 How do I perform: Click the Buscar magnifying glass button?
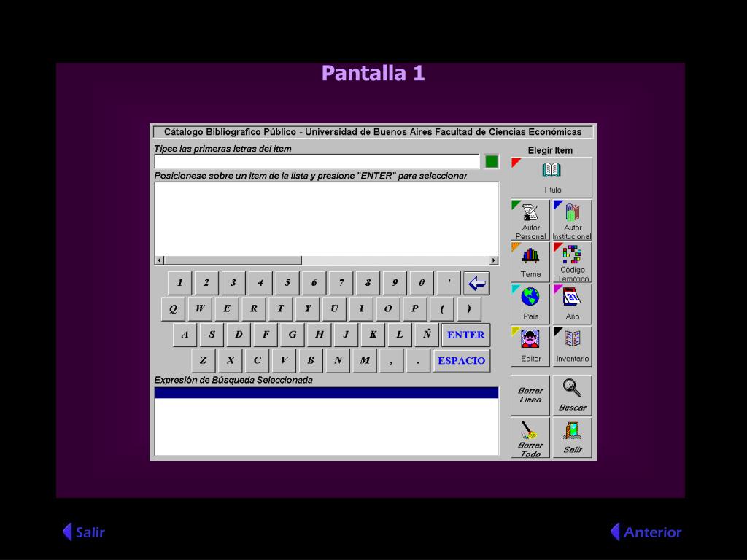[x=572, y=395]
